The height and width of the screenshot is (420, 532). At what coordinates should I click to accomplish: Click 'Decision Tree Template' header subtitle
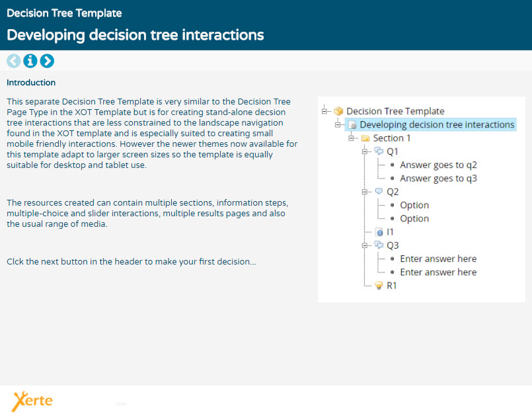(64, 13)
